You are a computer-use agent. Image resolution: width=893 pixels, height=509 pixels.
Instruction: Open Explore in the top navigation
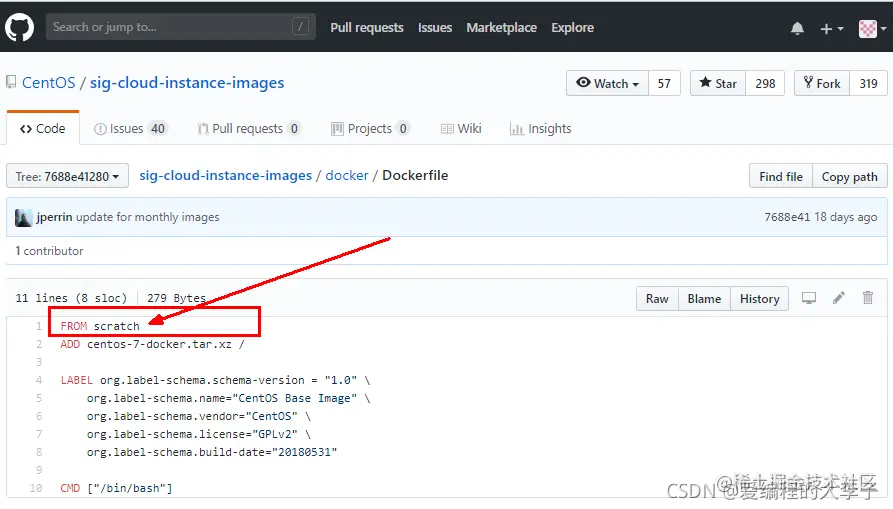click(x=572, y=27)
